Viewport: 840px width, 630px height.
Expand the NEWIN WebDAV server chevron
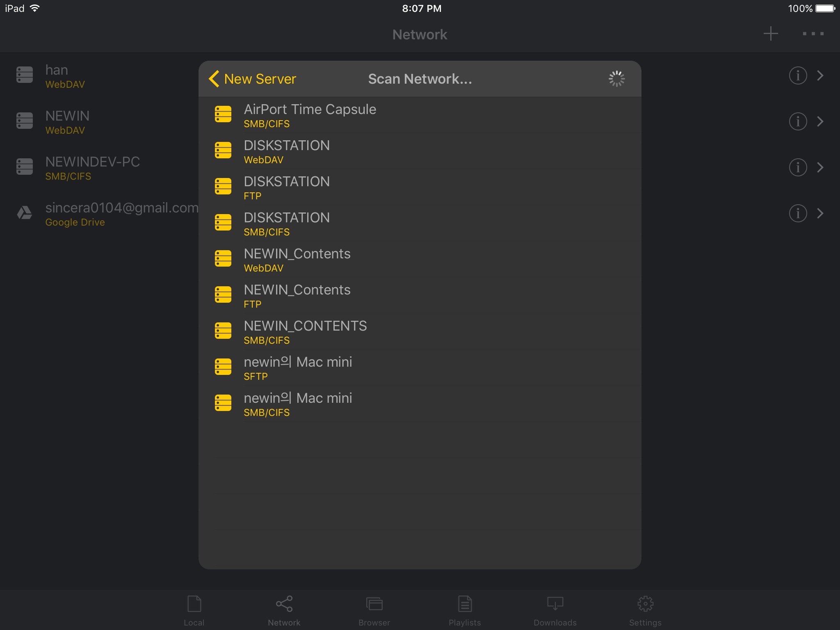pyautogui.click(x=820, y=121)
